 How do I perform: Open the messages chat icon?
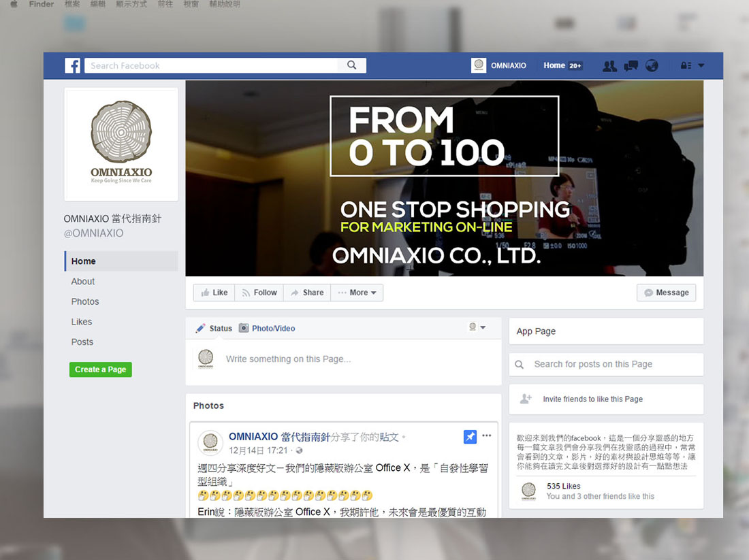[631, 66]
